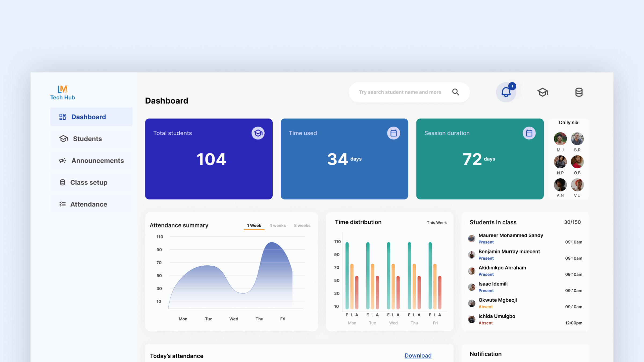Click the calendar icon on Time used card
This screenshot has width=644, height=362.
click(393, 133)
